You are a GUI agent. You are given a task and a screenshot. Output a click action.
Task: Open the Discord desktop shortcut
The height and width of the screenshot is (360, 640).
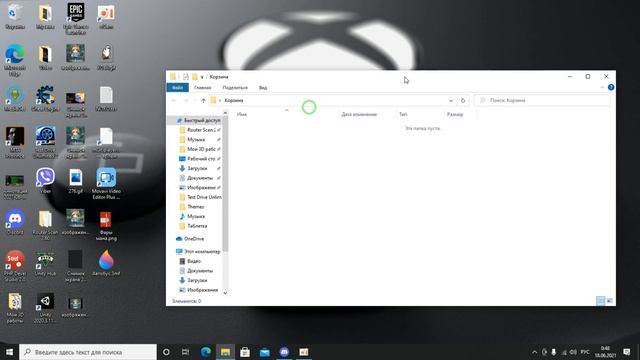(x=15, y=222)
